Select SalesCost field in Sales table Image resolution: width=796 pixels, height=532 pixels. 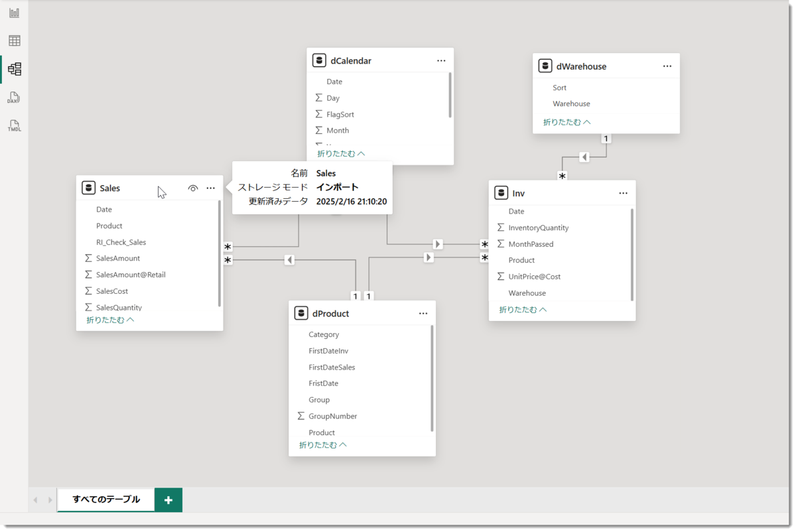(x=112, y=291)
